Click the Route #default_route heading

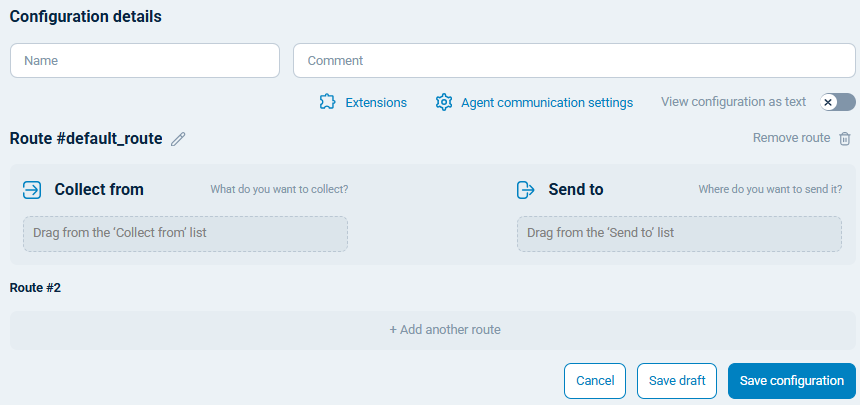[x=86, y=139]
